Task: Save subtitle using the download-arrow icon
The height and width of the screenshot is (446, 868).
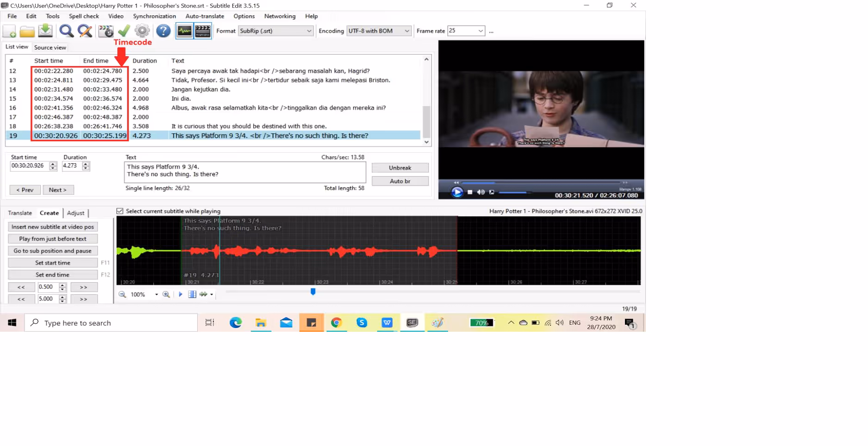Action: click(x=45, y=31)
